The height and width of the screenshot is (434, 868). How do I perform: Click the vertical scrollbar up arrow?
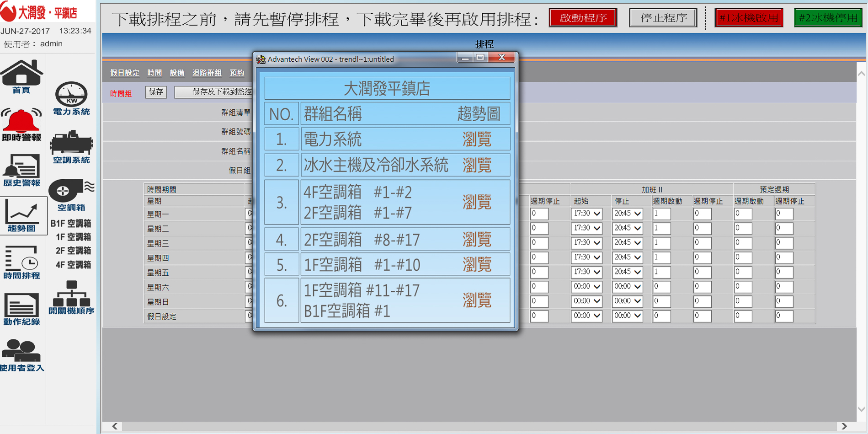862,74
